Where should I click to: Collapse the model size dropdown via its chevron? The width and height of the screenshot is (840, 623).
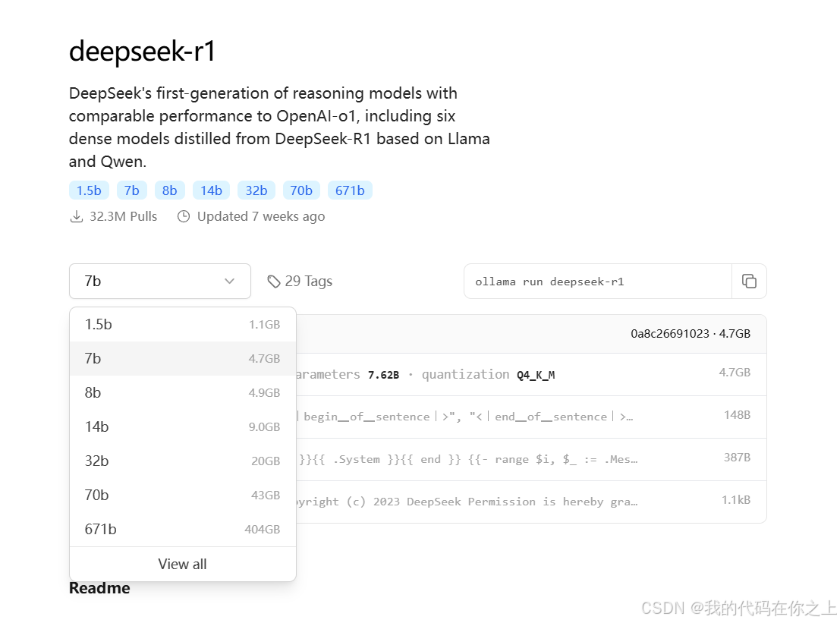(x=230, y=281)
